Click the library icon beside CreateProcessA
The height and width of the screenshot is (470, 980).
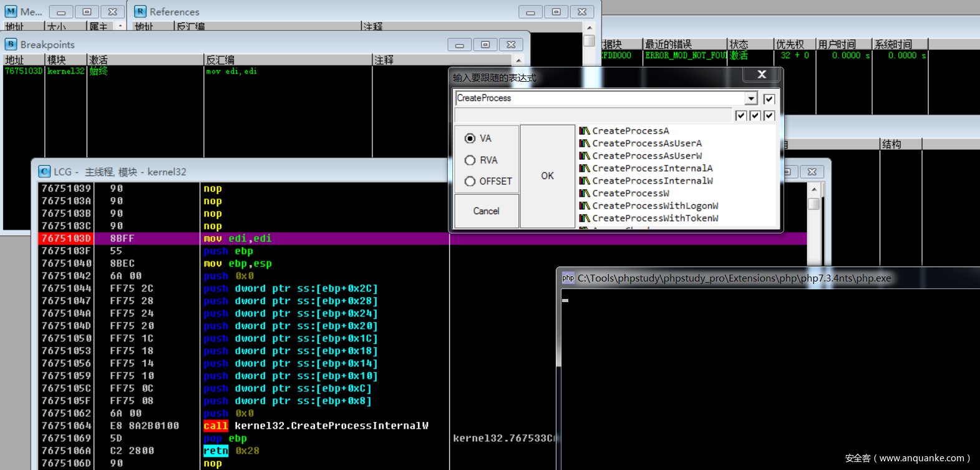coord(585,131)
